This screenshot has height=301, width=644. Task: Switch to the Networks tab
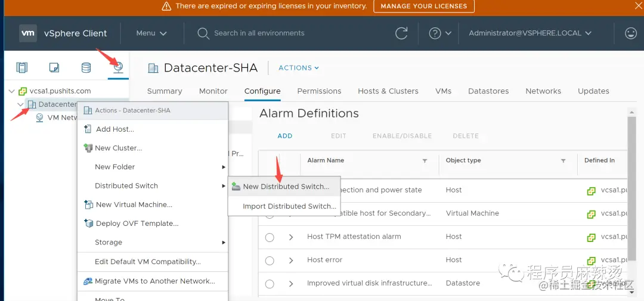coord(543,91)
